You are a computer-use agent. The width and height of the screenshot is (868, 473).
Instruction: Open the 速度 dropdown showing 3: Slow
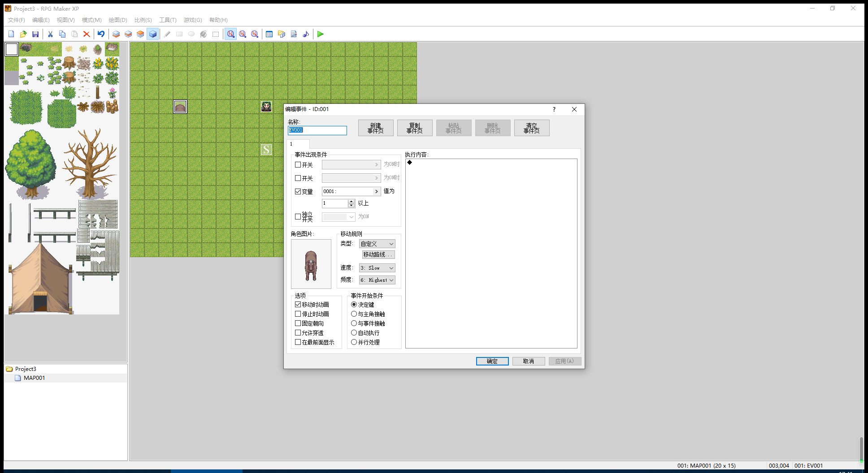377,268
